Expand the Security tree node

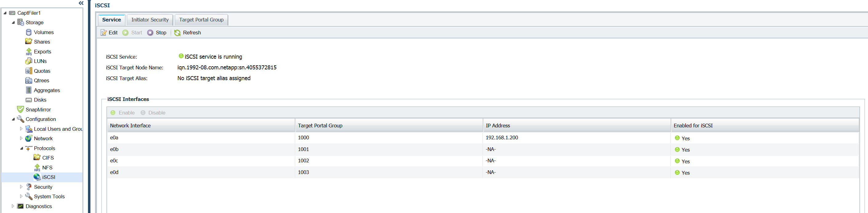tap(21, 187)
